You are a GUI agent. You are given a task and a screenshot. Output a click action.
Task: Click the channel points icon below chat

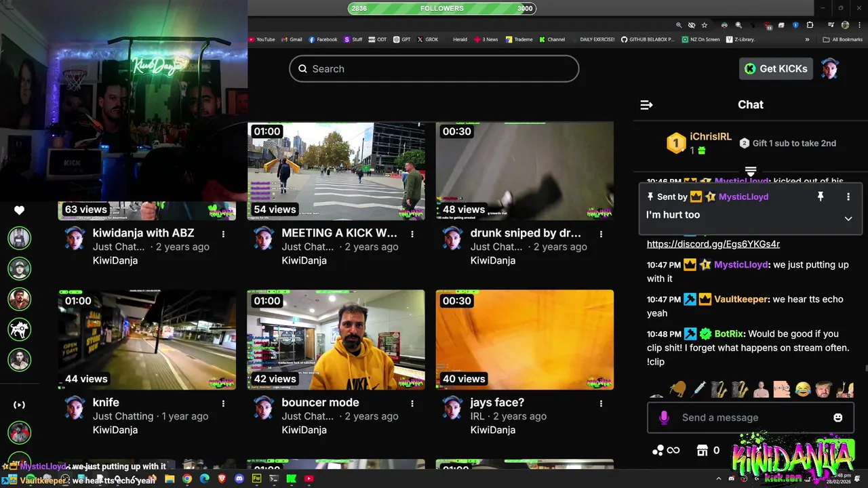pos(658,450)
